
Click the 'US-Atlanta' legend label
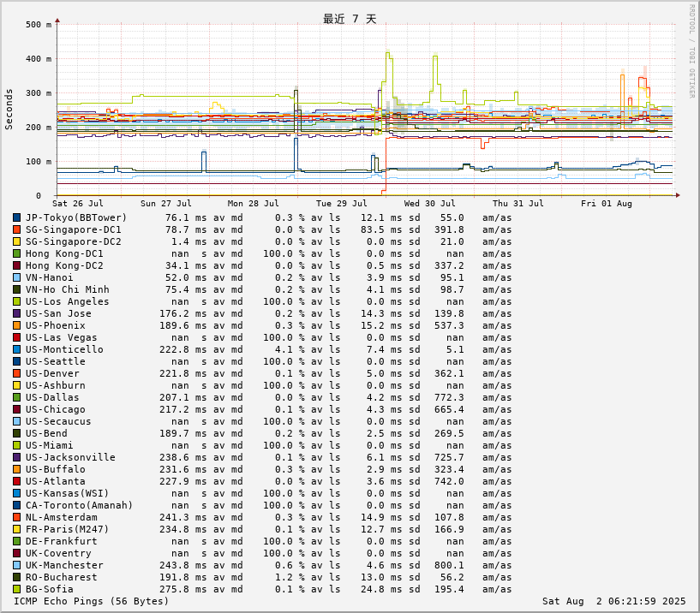point(56,482)
